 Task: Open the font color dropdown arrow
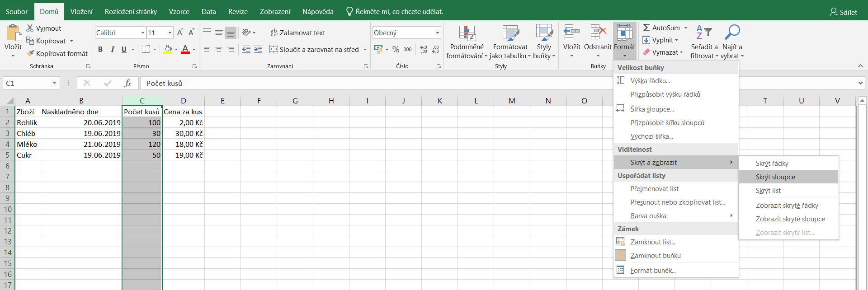point(194,49)
